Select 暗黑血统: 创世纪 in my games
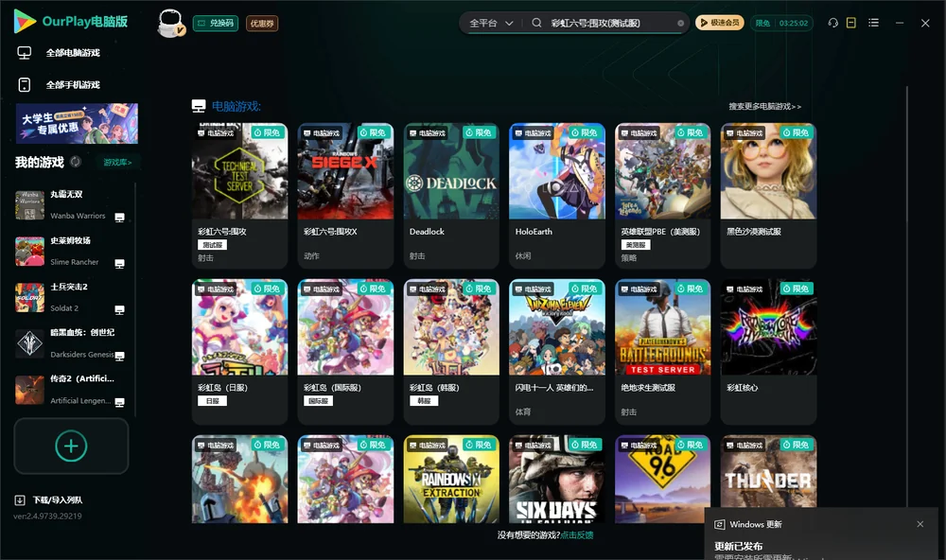The width and height of the screenshot is (946, 560). tap(70, 344)
